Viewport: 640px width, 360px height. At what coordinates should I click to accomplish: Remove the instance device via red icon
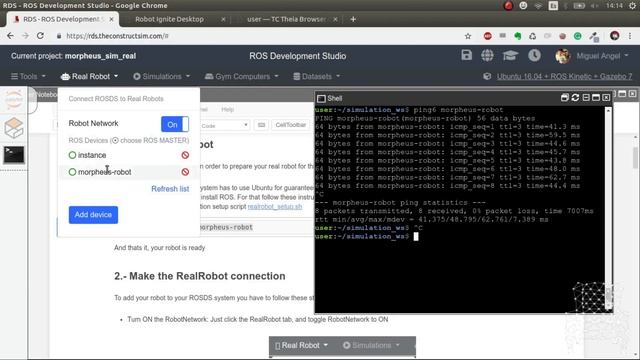coord(185,155)
